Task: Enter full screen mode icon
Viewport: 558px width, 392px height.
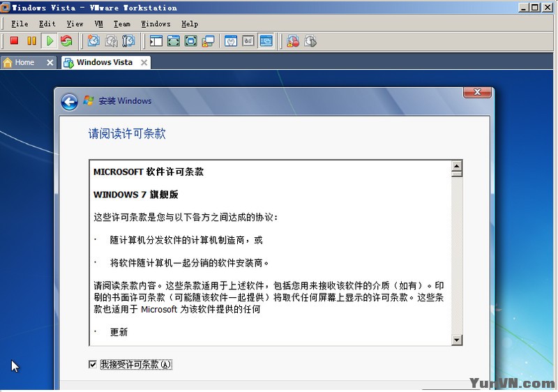Action: pos(190,41)
